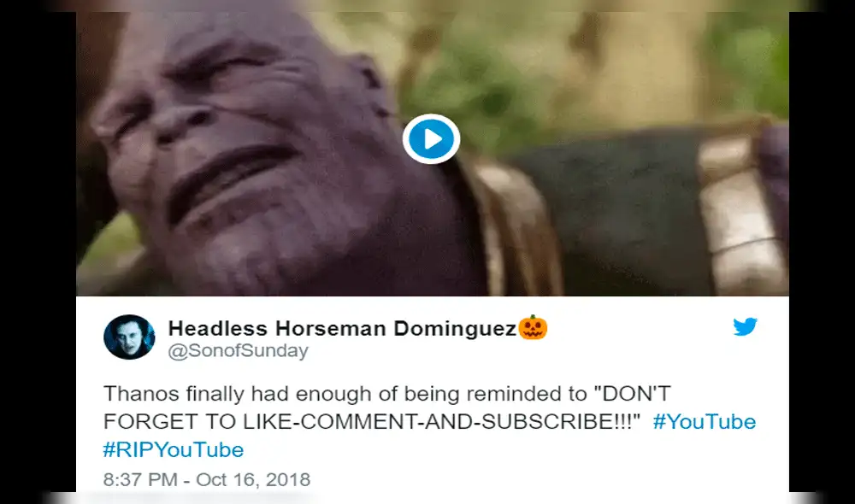The height and width of the screenshot is (504, 855).
Task: Click the Twitter logo at top right of card
Action: pyautogui.click(x=745, y=326)
